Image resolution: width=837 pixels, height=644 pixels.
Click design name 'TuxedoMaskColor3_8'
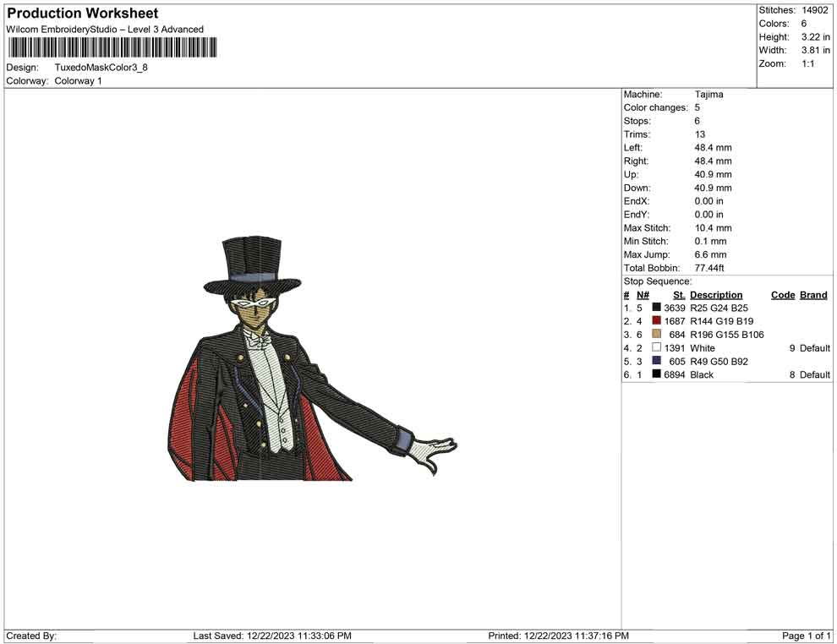click(x=101, y=68)
